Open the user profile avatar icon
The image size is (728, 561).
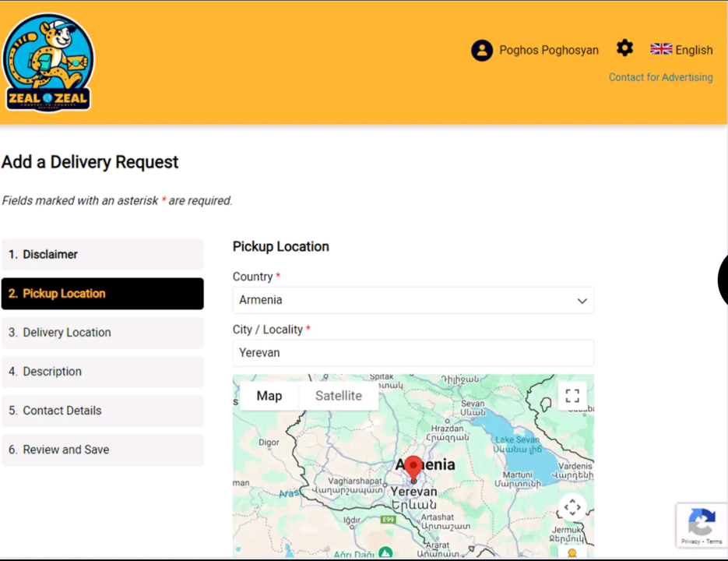(x=482, y=50)
